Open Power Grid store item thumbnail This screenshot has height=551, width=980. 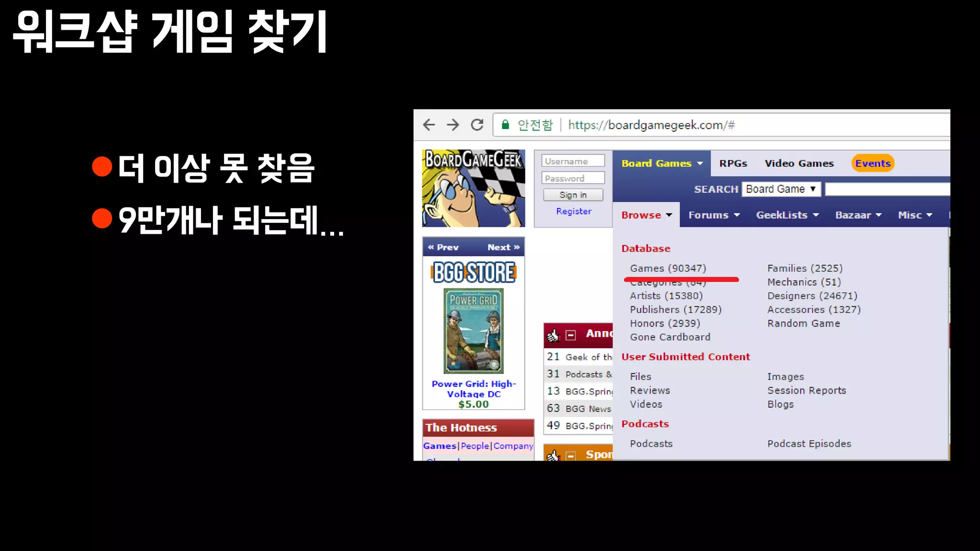(473, 331)
